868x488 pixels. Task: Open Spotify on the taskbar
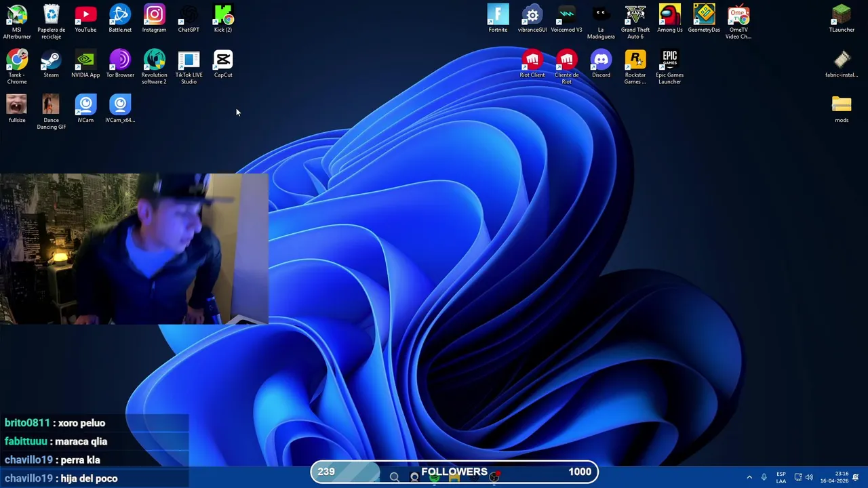coord(434,479)
